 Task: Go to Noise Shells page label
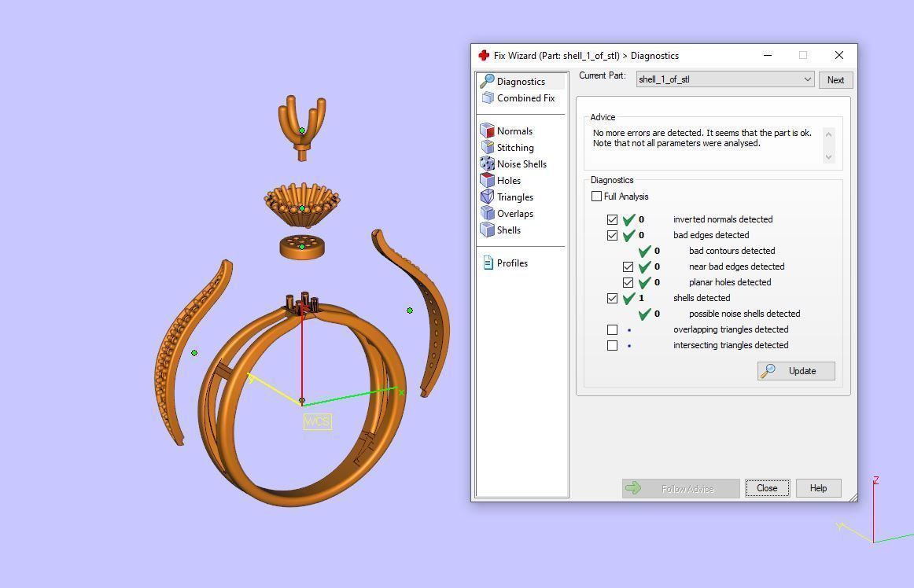point(521,164)
